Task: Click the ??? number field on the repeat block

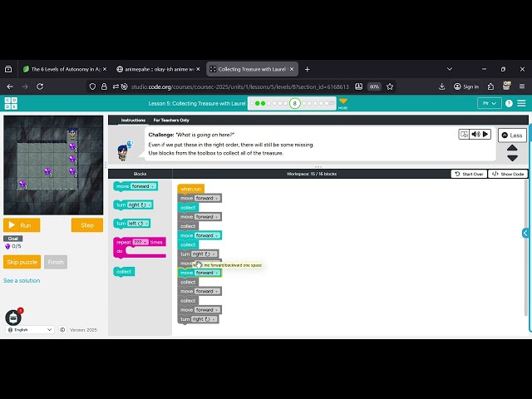Action: coord(140,242)
